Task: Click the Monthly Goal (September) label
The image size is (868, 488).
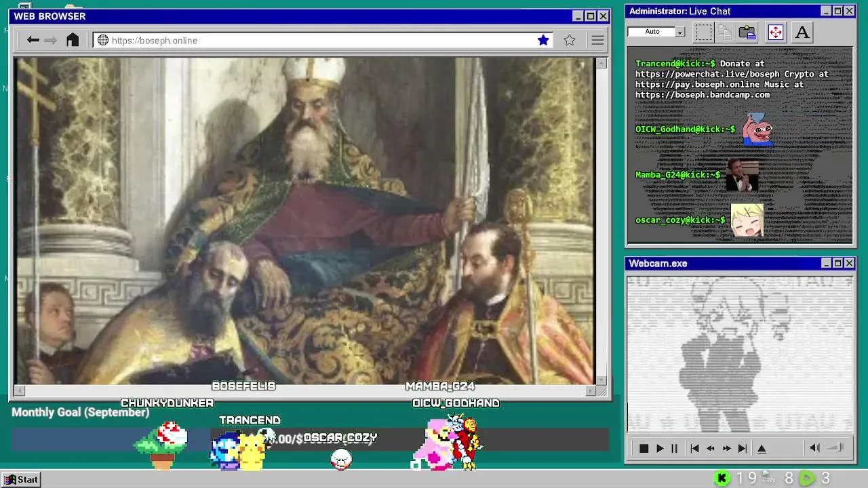Action: (x=80, y=412)
